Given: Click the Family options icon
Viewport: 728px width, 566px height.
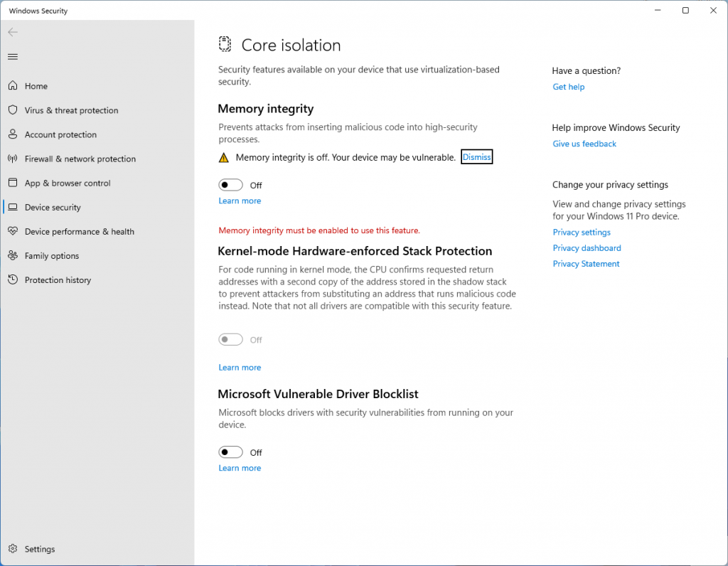Looking at the screenshot, I should click(x=13, y=256).
